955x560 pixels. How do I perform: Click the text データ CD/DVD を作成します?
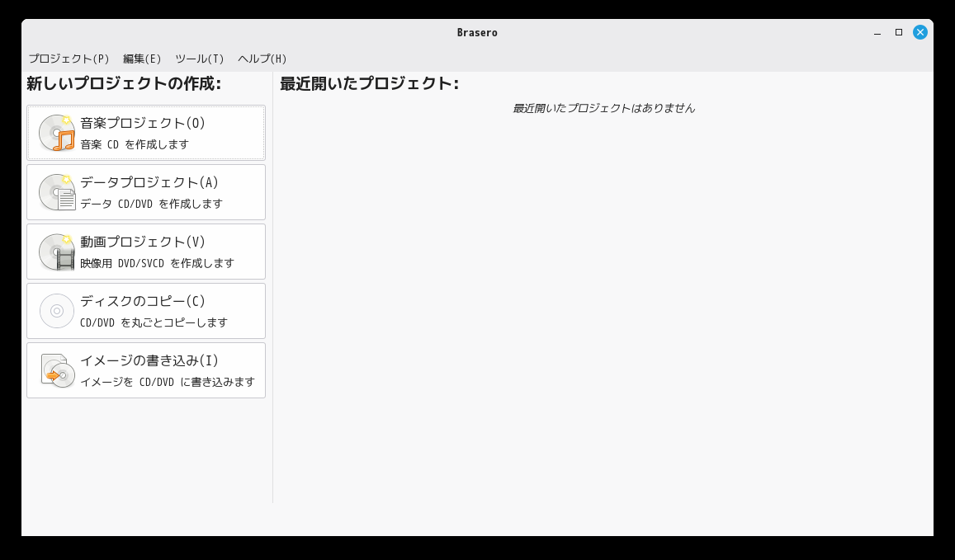click(x=152, y=204)
